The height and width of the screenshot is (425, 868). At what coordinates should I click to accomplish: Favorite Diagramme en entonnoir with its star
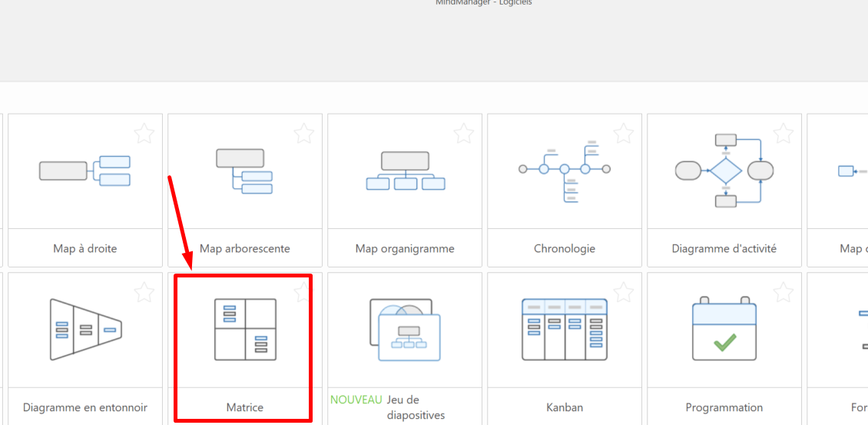tap(144, 292)
